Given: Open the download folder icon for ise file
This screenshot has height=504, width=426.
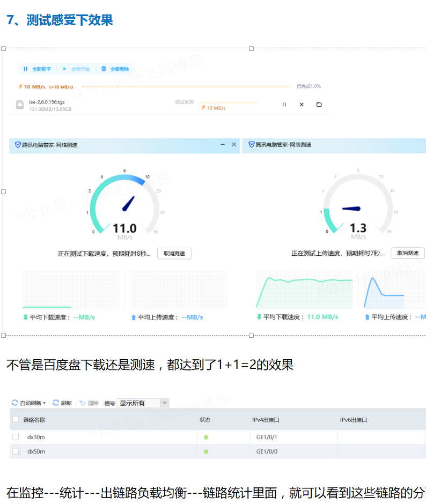Looking at the screenshot, I should coord(319,105).
